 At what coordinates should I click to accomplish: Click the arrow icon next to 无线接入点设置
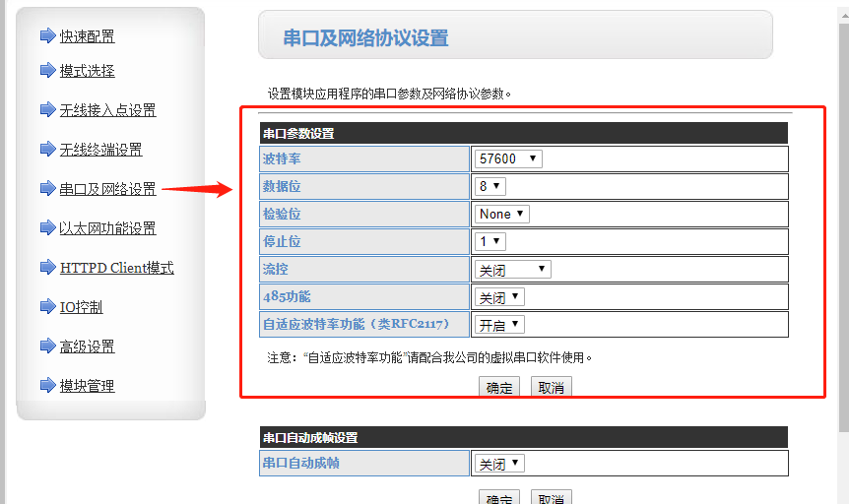tap(47, 109)
